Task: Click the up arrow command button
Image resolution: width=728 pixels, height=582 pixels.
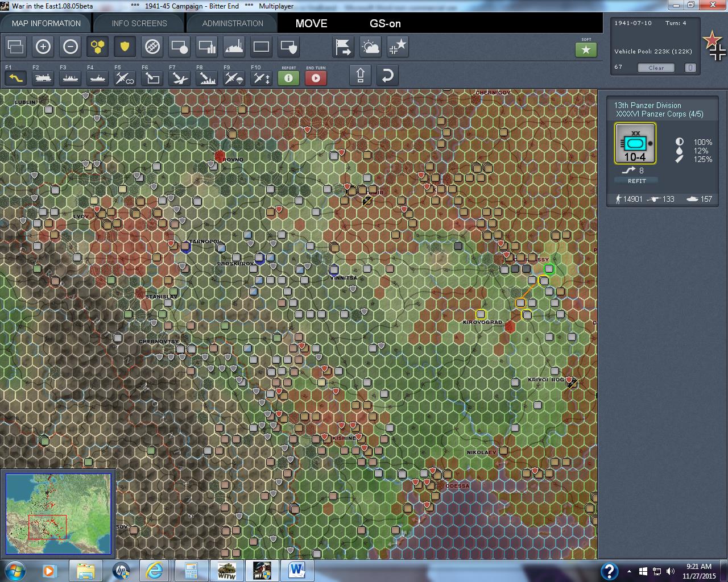Action: point(361,76)
